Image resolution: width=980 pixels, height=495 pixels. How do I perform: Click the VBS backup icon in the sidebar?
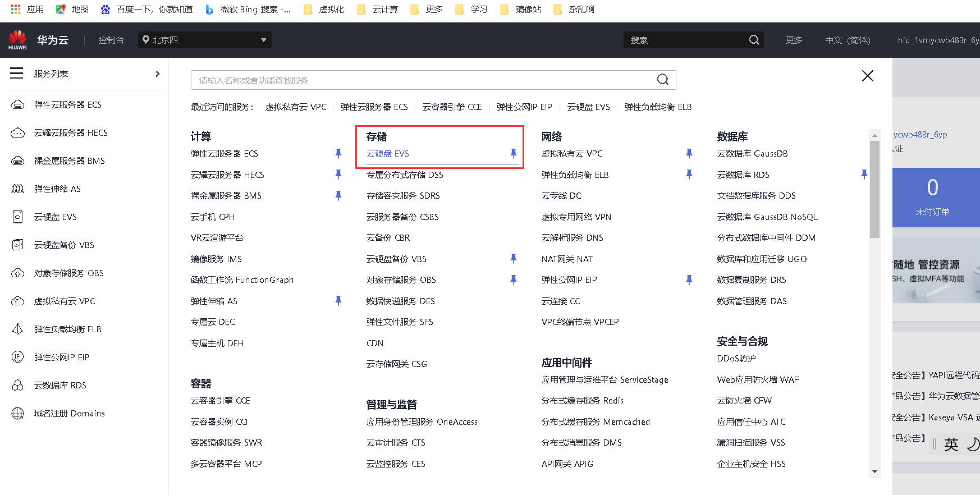point(18,245)
